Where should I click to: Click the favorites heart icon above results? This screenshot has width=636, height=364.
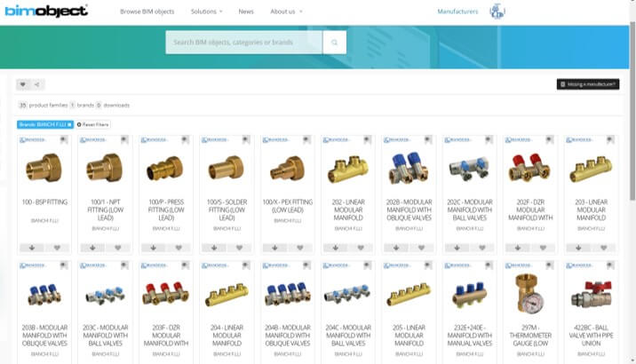(23, 84)
